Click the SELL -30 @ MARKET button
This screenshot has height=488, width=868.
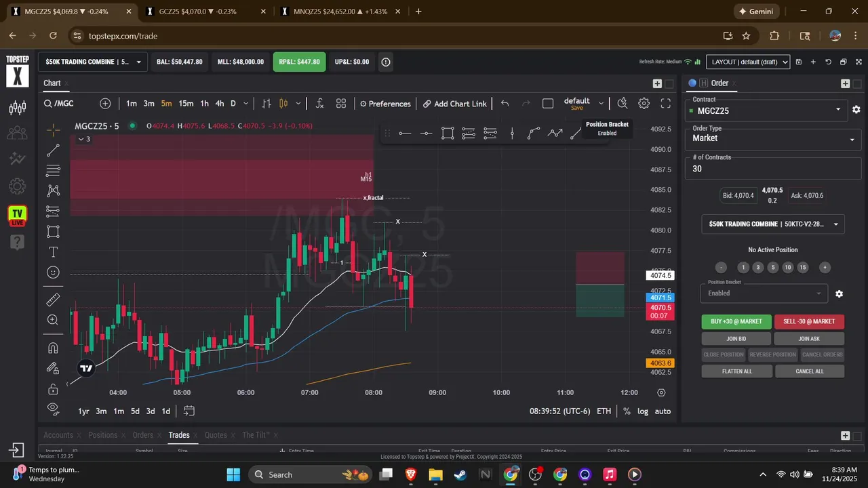809,321
